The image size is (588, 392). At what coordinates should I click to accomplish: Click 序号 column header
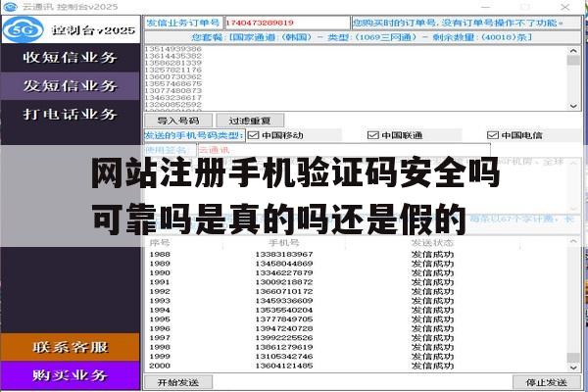point(160,243)
